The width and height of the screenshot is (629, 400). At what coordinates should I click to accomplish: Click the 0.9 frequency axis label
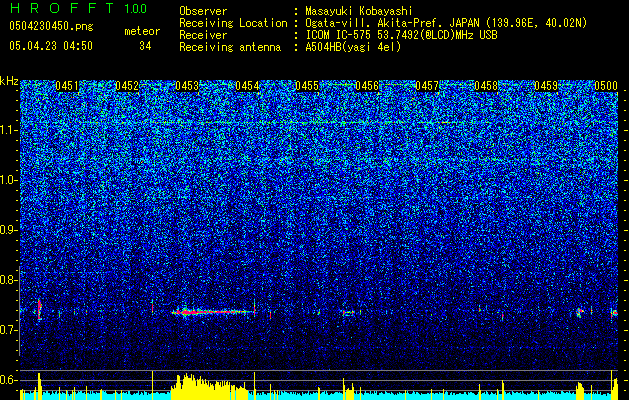pyautogui.click(x=8, y=230)
